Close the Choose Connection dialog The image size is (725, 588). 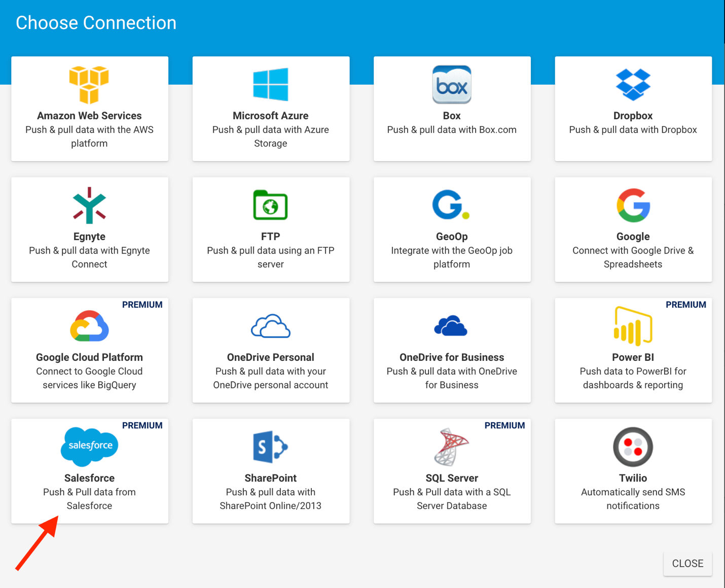687,564
